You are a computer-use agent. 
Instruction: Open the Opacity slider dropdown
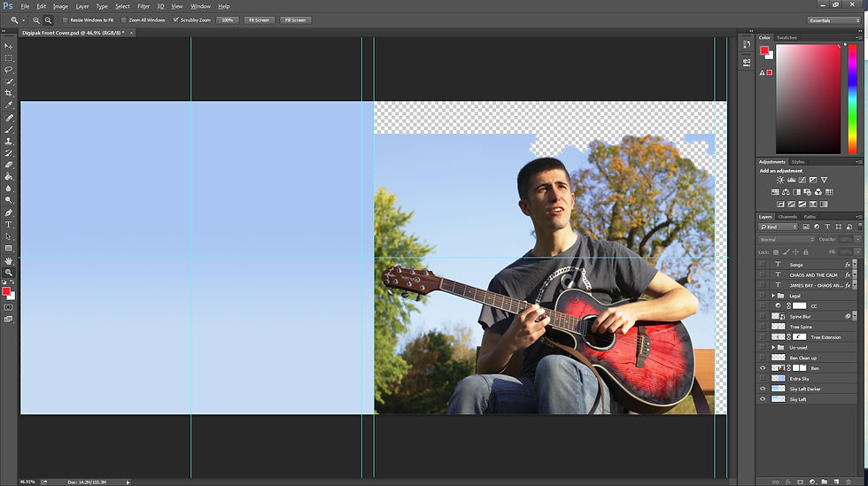click(857, 239)
